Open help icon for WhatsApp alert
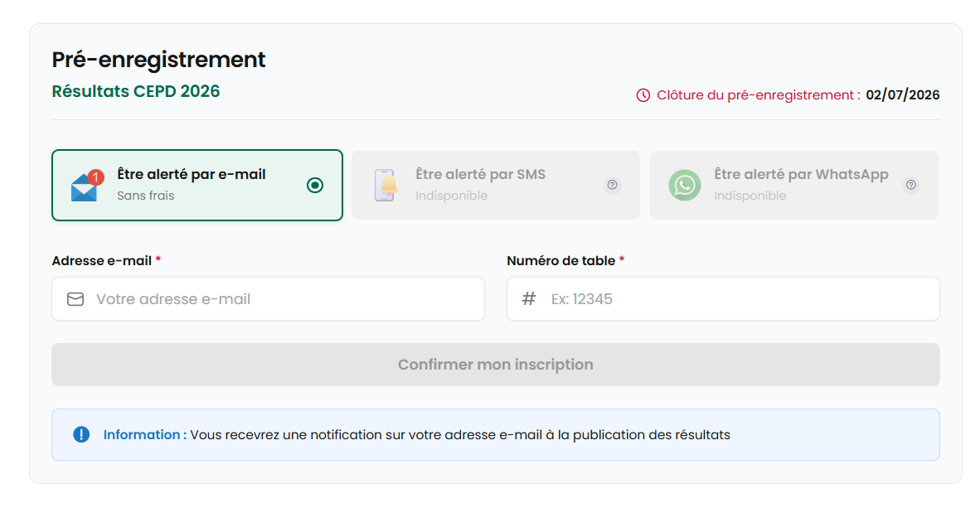 (911, 185)
